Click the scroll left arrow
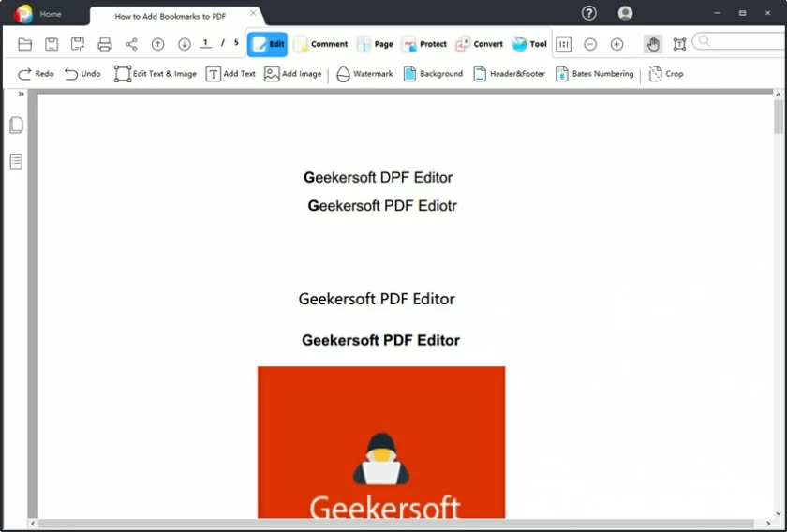The width and height of the screenshot is (787, 532). coord(33,524)
